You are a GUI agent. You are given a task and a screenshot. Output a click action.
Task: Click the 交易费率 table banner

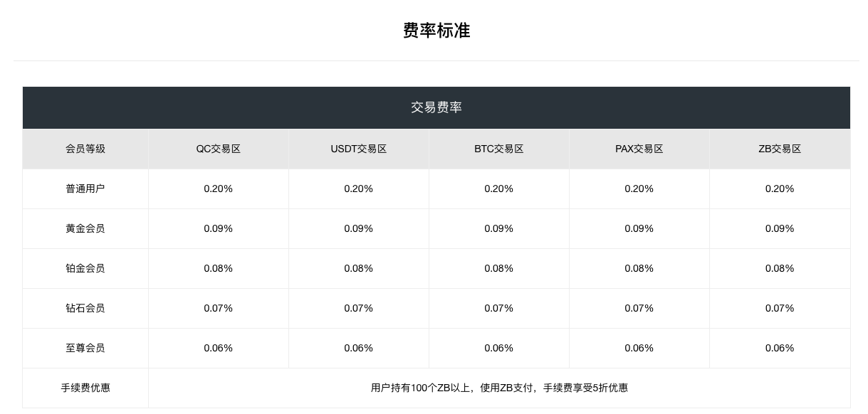click(x=436, y=107)
